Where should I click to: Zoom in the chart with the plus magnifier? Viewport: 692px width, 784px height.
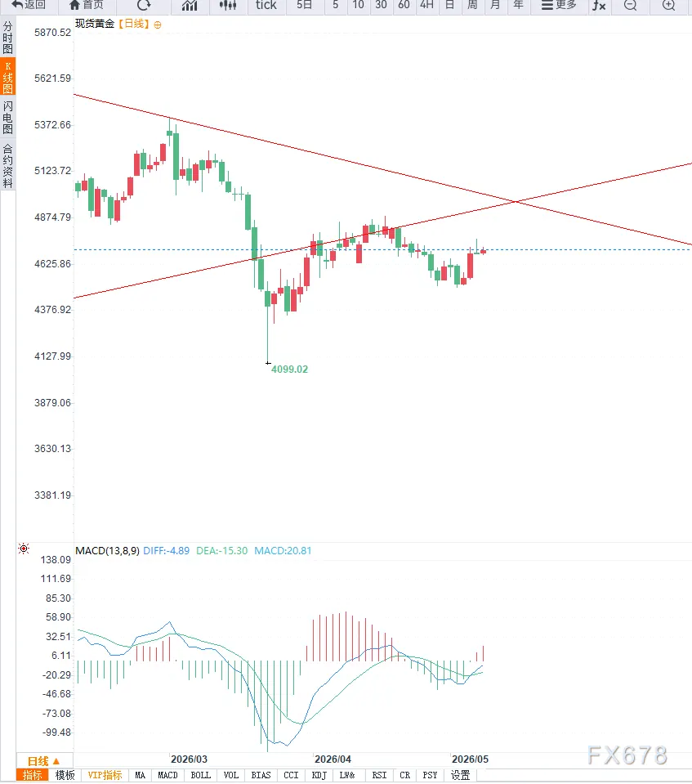(x=668, y=5)
